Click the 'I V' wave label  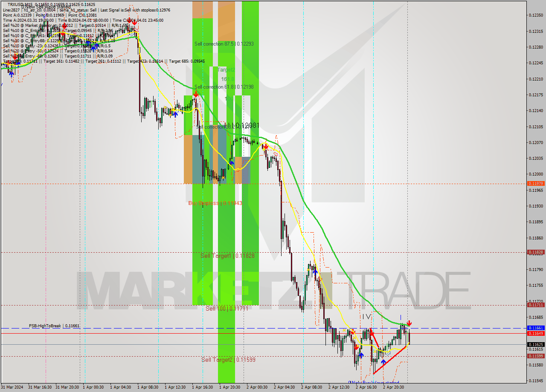click(x=366, y=317)
